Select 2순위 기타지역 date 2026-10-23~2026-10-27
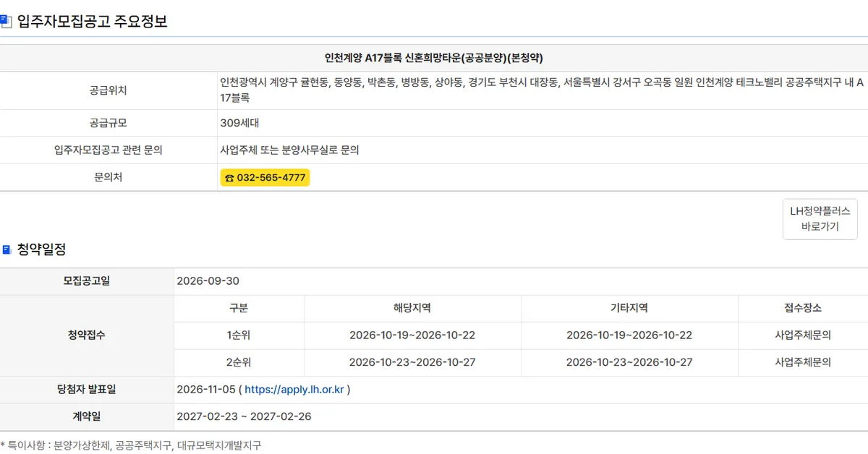 click(x=629, y=362)
